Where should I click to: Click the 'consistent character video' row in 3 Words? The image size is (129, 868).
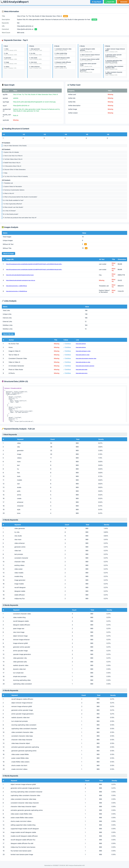[64, 614]
